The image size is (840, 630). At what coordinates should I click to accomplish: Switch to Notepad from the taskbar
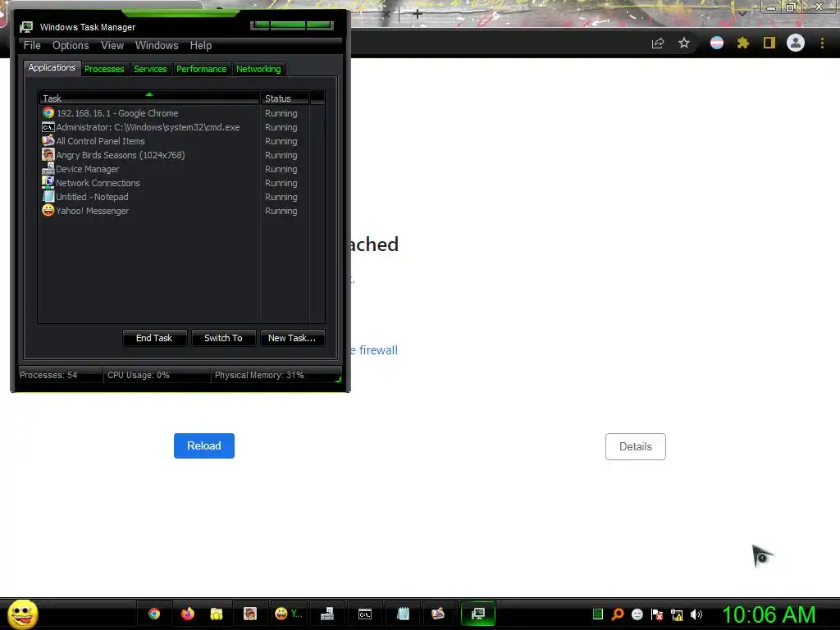click(404, 614)
